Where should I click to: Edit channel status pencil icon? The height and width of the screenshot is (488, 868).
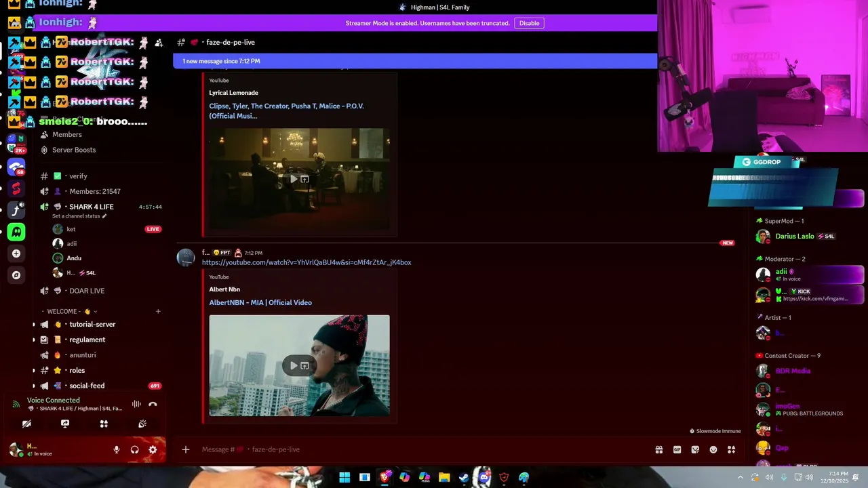tap(104, 216)
